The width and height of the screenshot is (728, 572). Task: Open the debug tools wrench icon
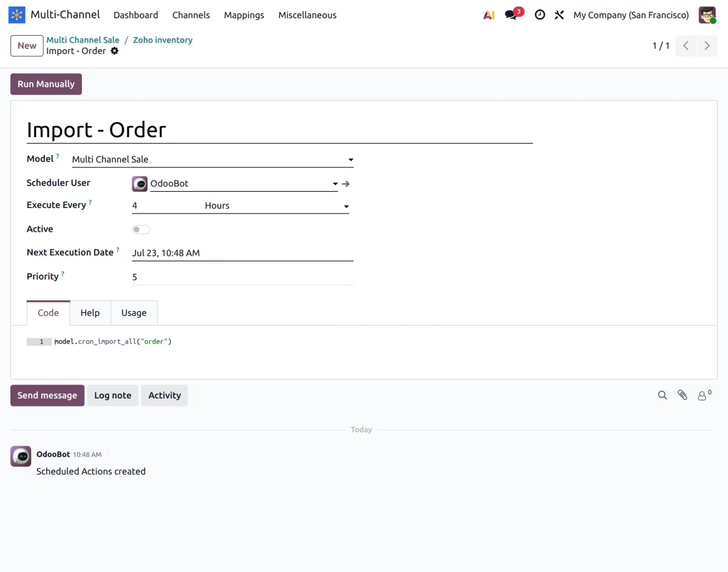(559, 15)
